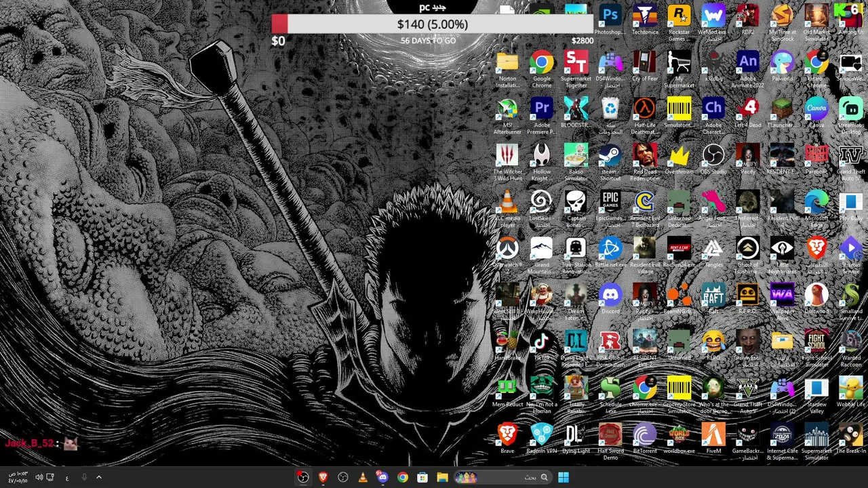Select the HandBrake pineapple icon
Image resolution: width=868 pixels, height=488 pixels.
(x=507, y=346)
